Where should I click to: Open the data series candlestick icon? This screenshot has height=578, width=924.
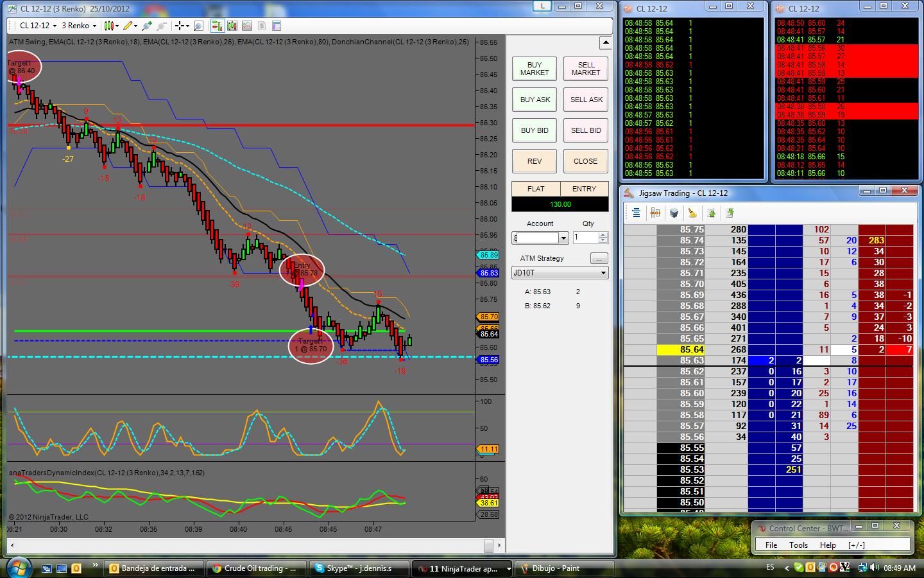point(232,26)
